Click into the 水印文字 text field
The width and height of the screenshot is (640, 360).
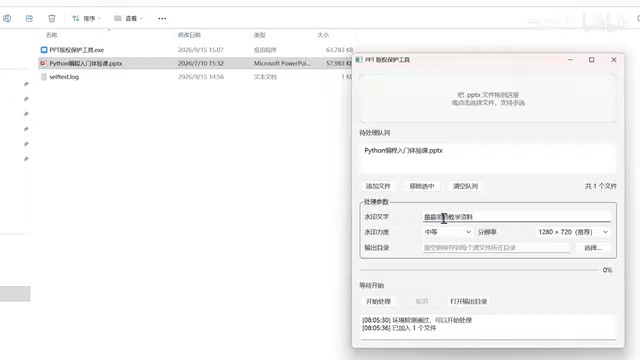[516, 217]
